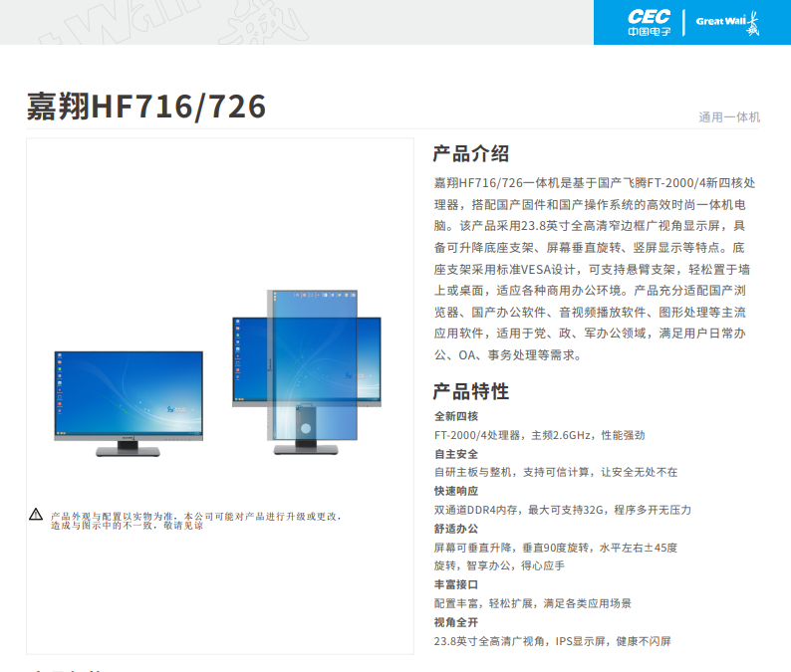Click the warning triangle icon beside the disclaimer
The height and width of the screenshot is (672, 791).
(x=36, y=515)
